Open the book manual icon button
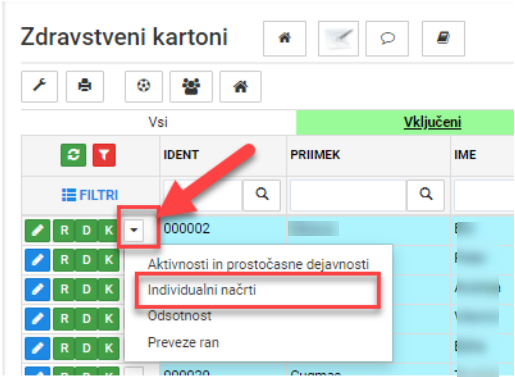 (x=443, y=38)
